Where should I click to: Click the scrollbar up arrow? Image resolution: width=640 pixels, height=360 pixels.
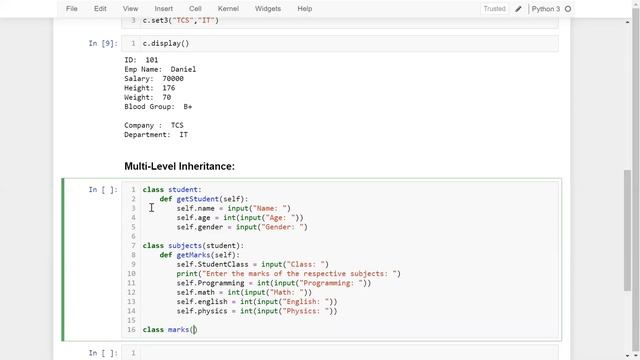[x=627, y=22]
